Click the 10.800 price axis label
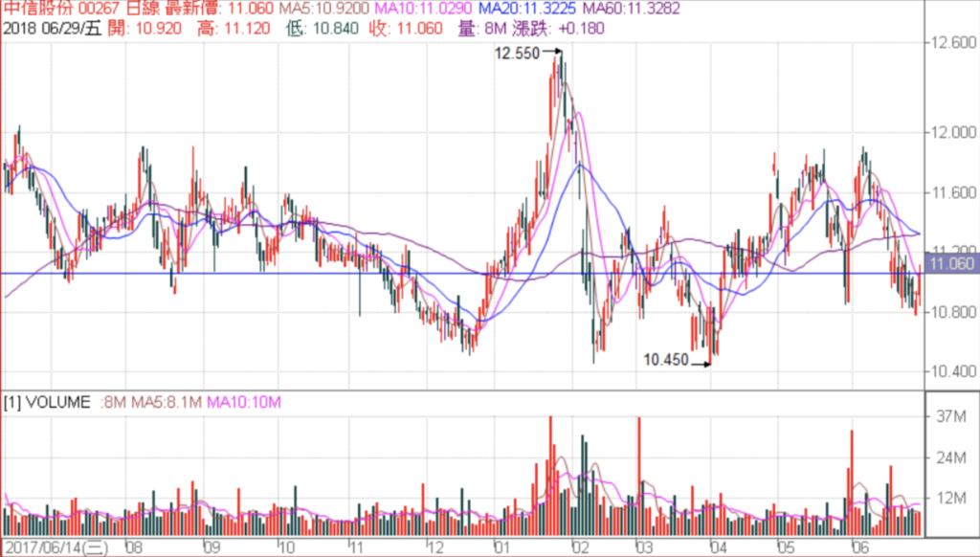 click(x=953, y=312)
